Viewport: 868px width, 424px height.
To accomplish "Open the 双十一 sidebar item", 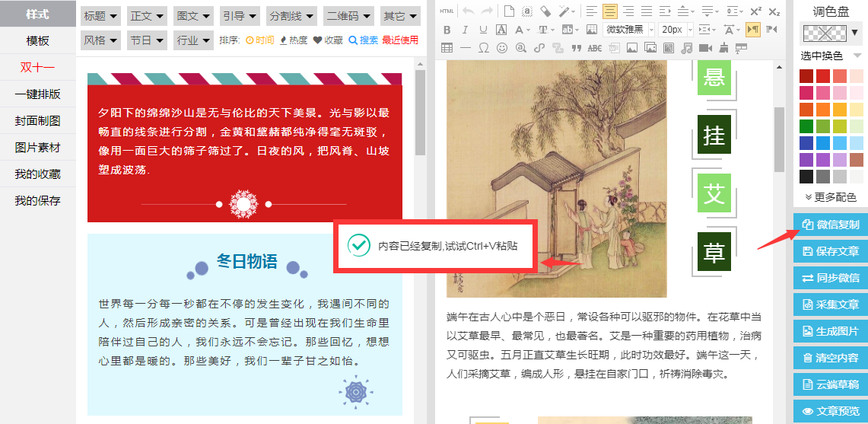I will [37, 67].
